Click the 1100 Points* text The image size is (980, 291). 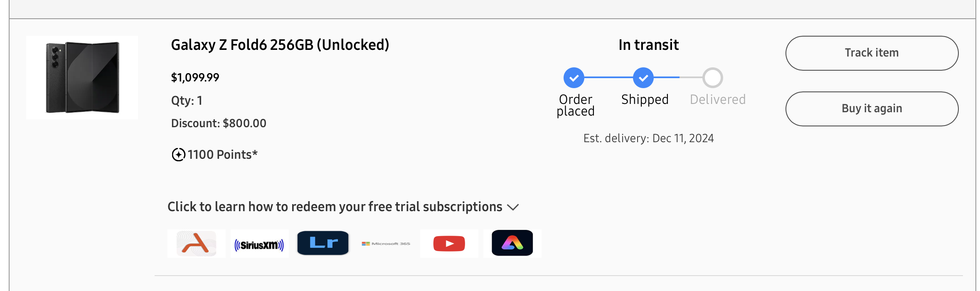pyautogui.click(x=222, y=155)
